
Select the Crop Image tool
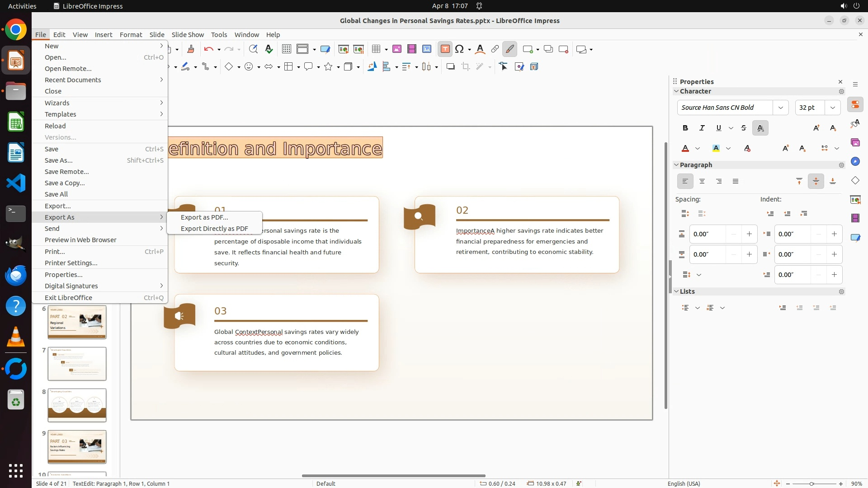(465, 67)
